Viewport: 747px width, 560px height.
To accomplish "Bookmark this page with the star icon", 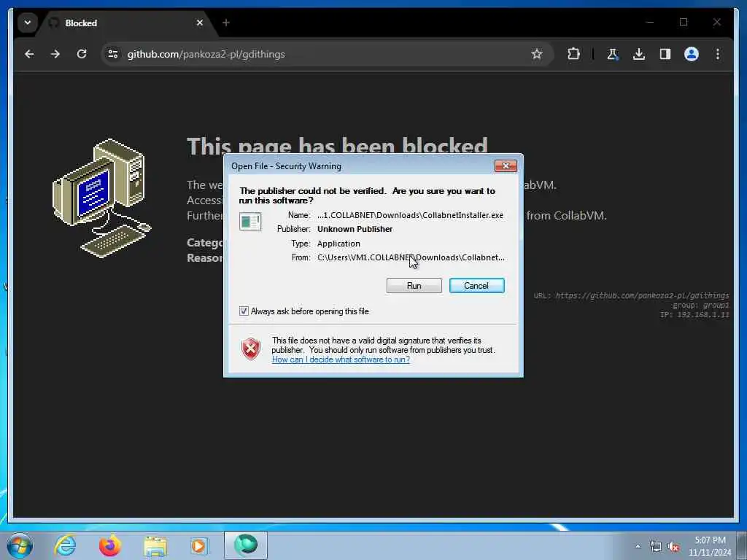I will click(x=537, y=54).
